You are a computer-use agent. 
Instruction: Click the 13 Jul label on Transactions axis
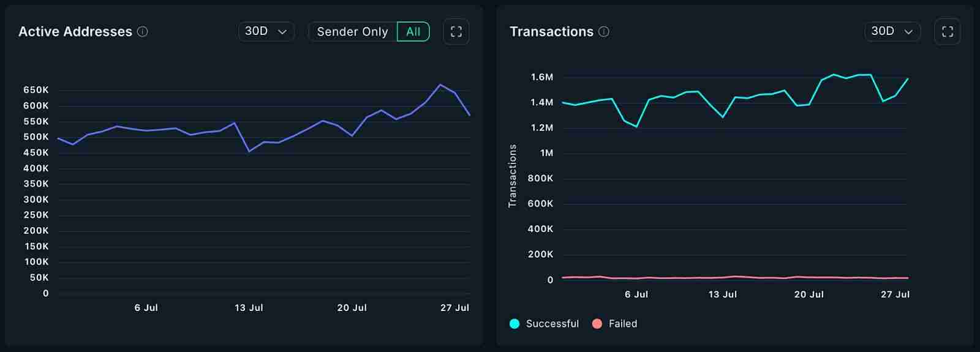click(723, 294)
